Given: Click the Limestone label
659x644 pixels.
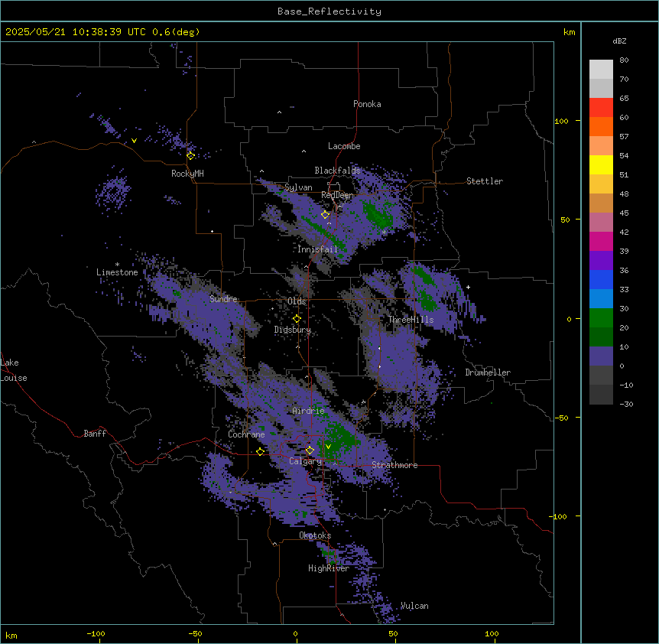Looking at the screenshot, I should pyautogui.click(x=117, y=272).
